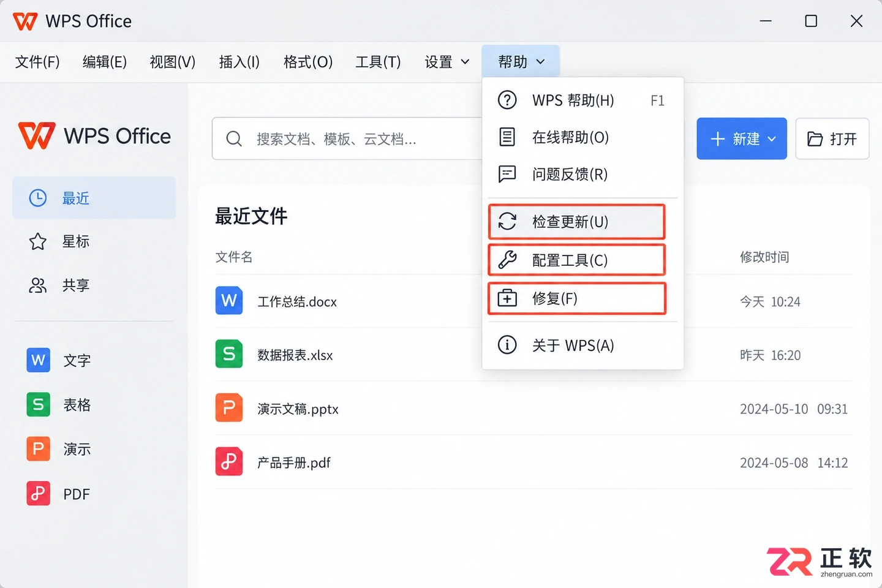Click the About WPS info icon
882x588 pixels.
tap(507, 345)
